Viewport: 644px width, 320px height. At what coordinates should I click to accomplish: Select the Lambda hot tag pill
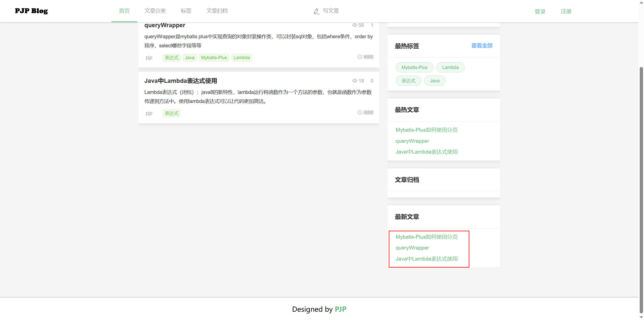coord(450,67)
